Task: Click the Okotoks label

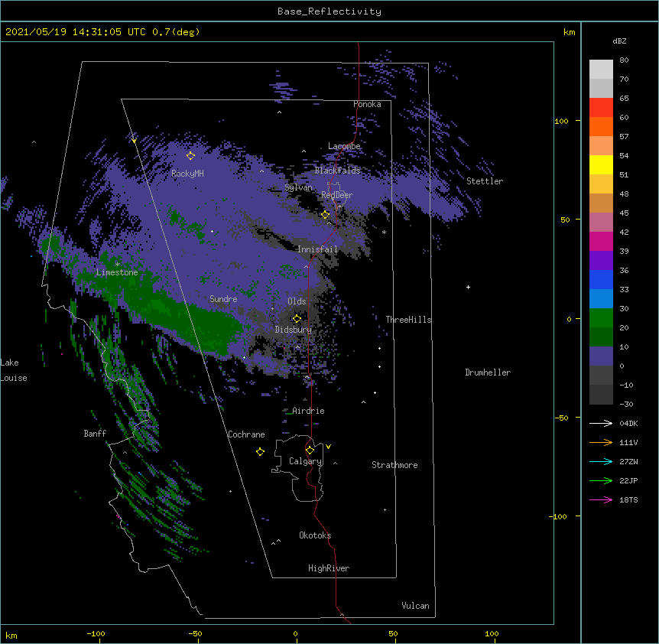Action: pyautogui.click(x=315, y=535)
